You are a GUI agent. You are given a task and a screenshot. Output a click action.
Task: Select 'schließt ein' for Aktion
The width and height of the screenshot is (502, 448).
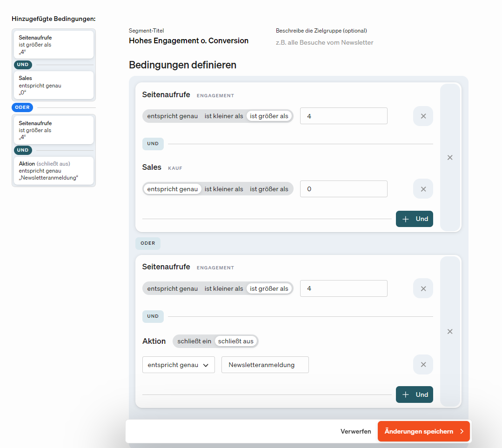click(194, 341)
